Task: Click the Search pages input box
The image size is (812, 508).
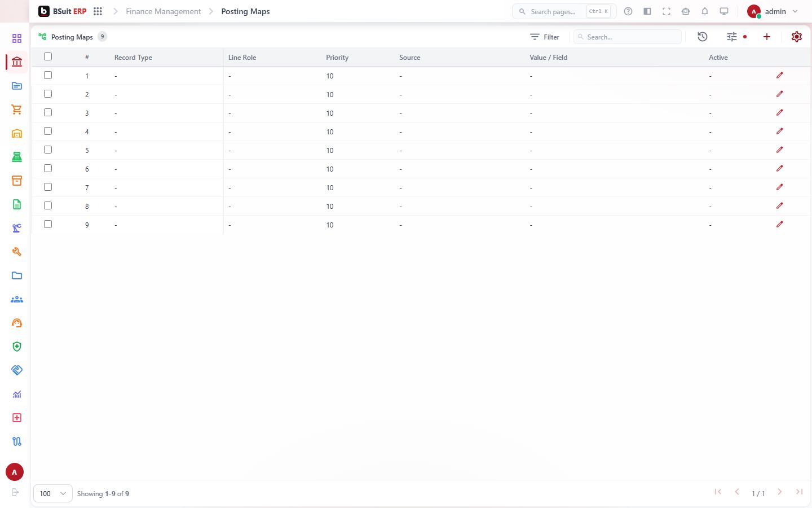Action: [564, 11]
